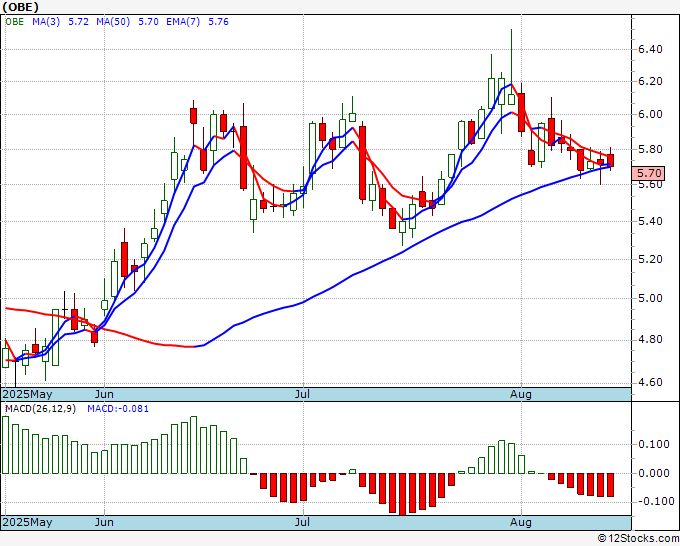Click the 0.100 MACD axis label

tap(654, 444)
